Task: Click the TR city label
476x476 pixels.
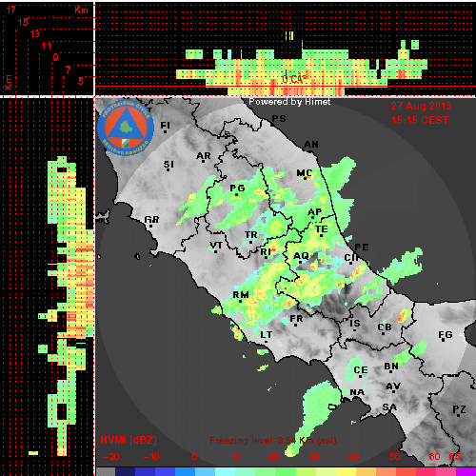Action: click(250, 235)
